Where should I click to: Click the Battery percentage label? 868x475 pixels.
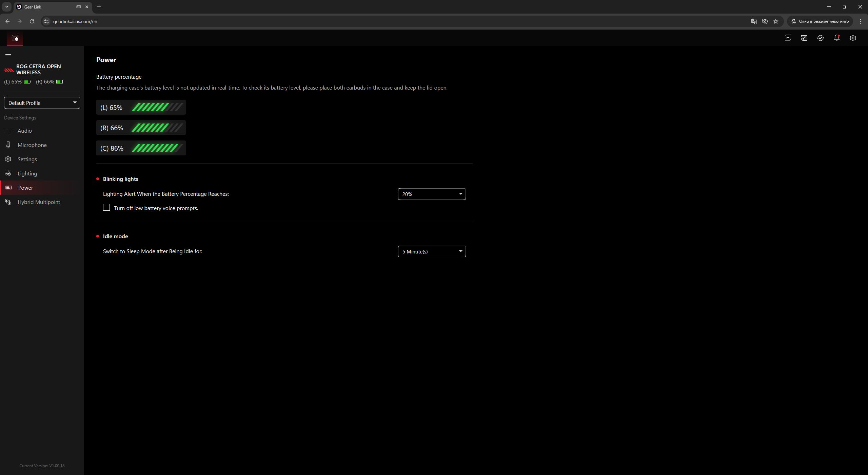pos(119,77)
